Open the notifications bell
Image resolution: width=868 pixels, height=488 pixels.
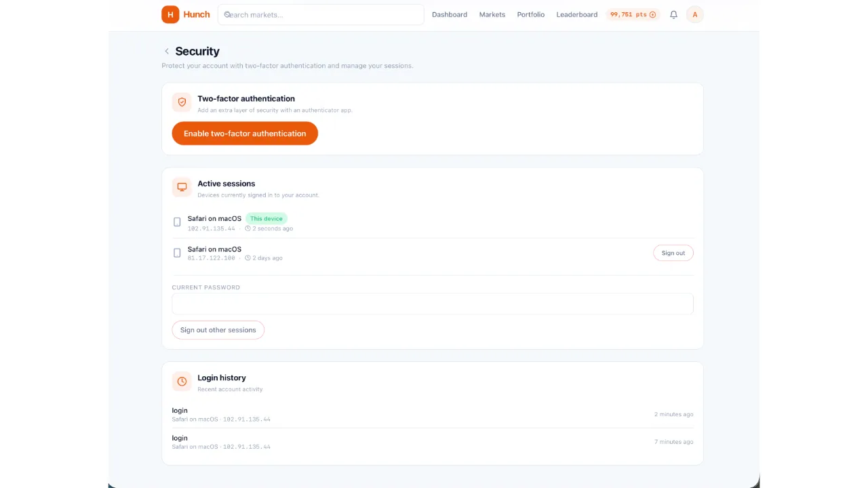point(673,14)
